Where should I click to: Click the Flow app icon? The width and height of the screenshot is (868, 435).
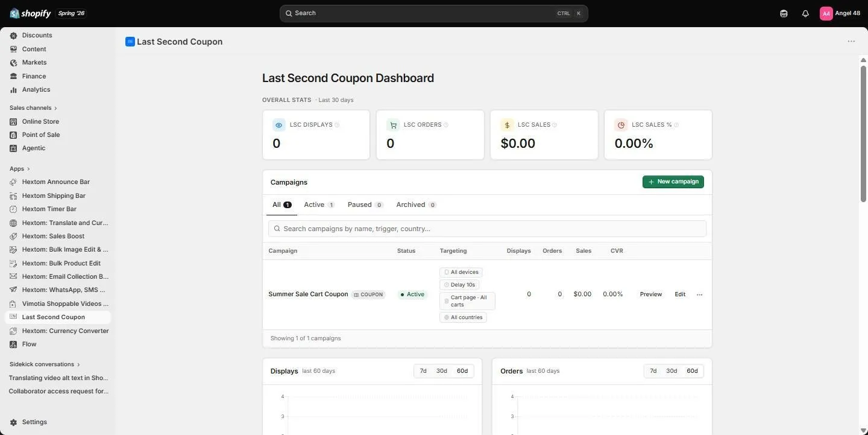pyautogui.click(x=13, y=345)
